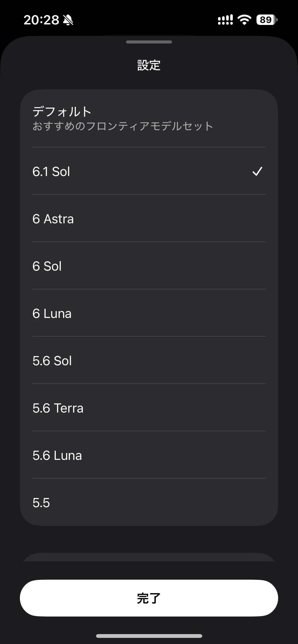Tap the sheet grabber handle at top

(149, 42)
